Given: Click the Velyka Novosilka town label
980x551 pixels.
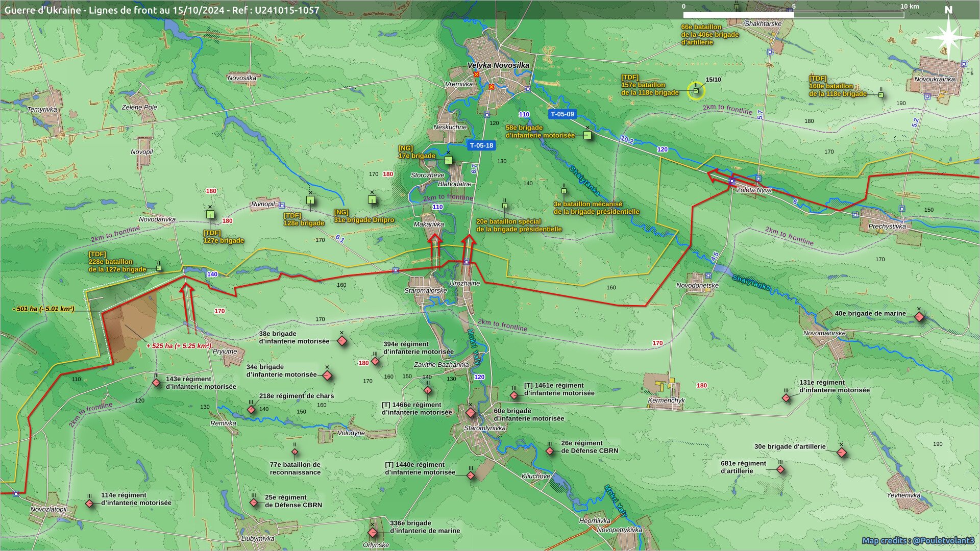Looking at the screenshot, I should [498, 65].
